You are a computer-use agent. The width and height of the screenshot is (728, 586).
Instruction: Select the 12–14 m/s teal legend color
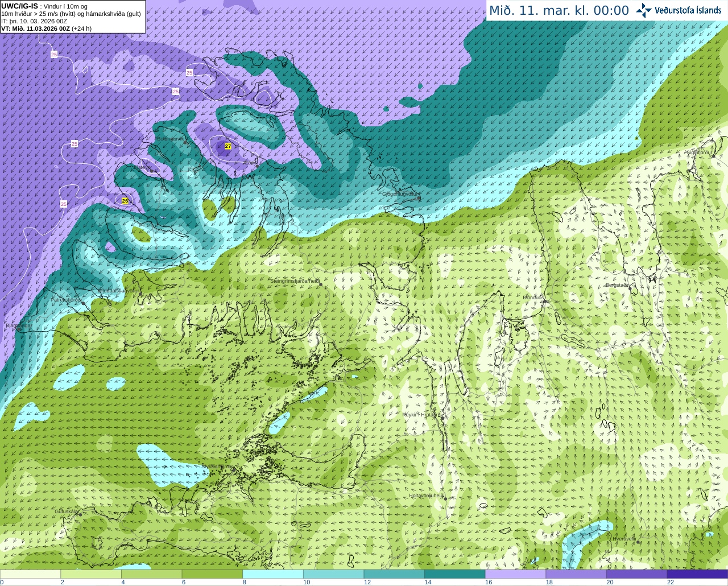pyautogui.click(x=394, y=574)
